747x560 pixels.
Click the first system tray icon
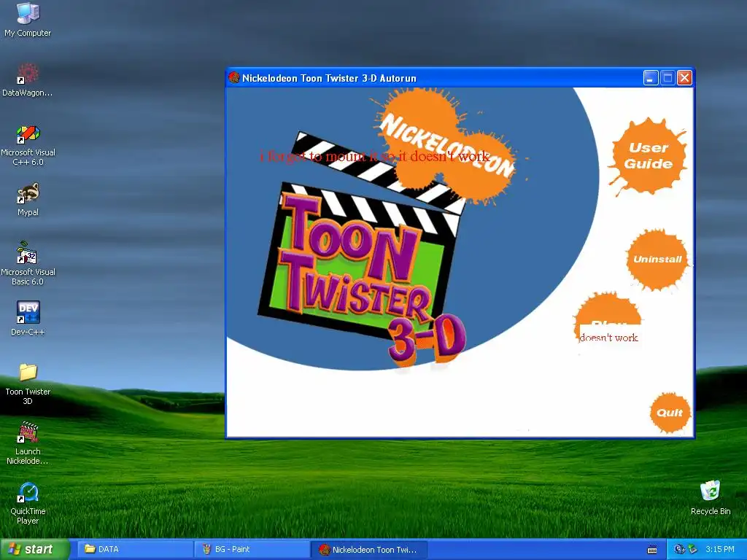click(x=680, y=549)
